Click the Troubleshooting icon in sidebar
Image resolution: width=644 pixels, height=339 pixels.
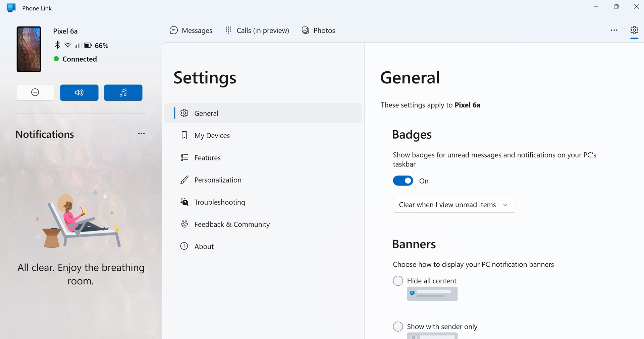coord(184,202)
